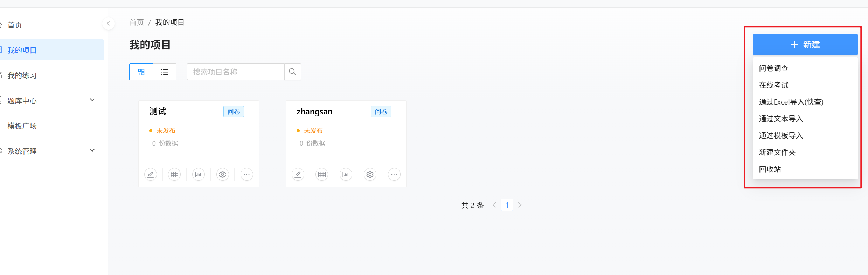Viewport: 868px width, 275px height.
Task: Open settings gear of zhangsan project
Action: tap(370, 174)
